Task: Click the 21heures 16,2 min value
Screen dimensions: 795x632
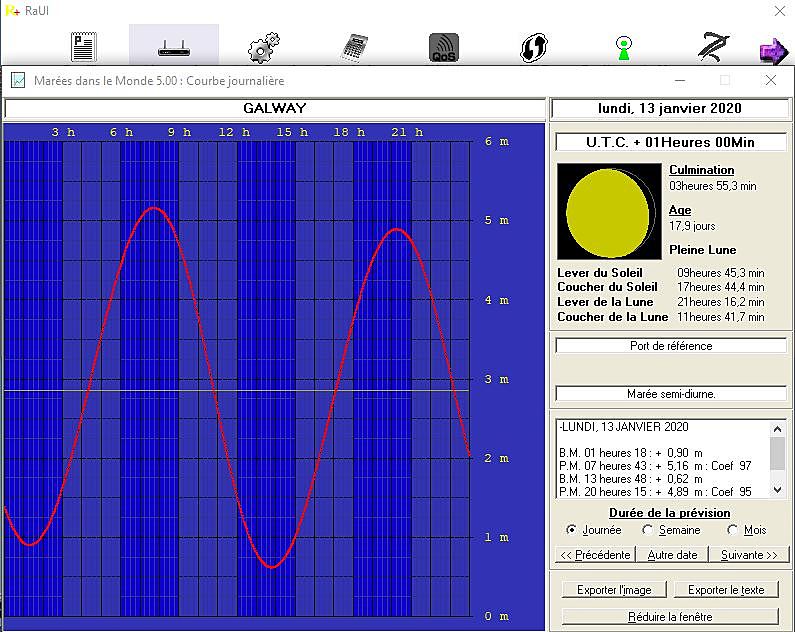Action: [x=720, y=302]
